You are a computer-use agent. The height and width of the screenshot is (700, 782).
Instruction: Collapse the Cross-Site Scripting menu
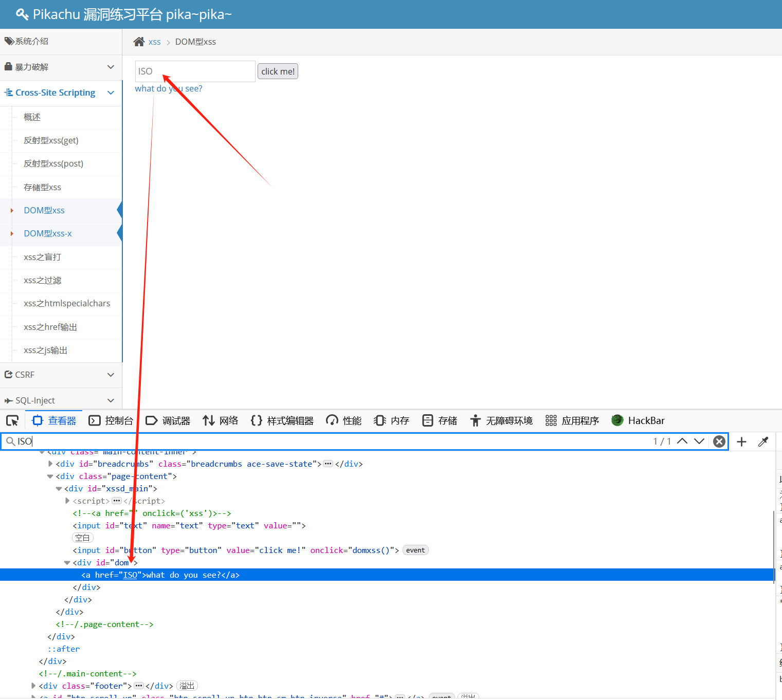click(61, 93)
